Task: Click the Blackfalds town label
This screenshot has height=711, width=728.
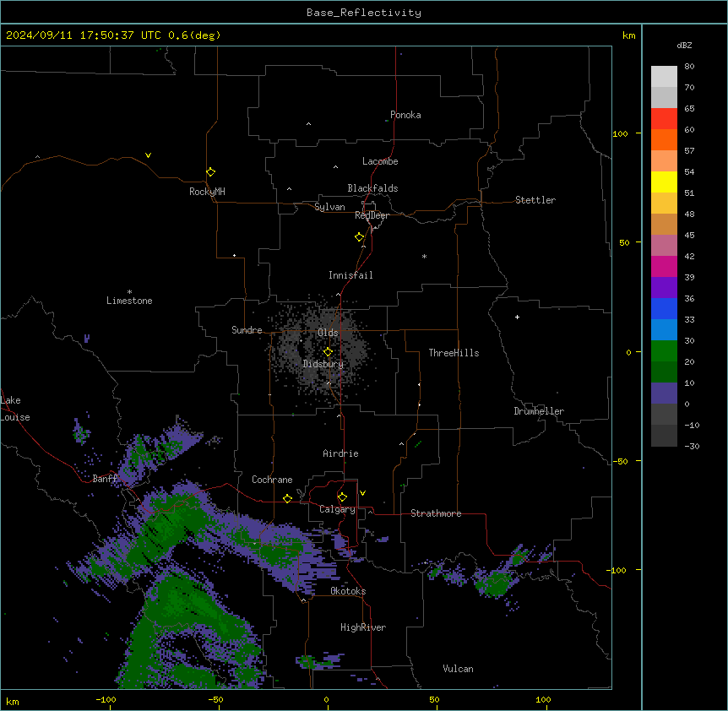Action: [372, 188]
